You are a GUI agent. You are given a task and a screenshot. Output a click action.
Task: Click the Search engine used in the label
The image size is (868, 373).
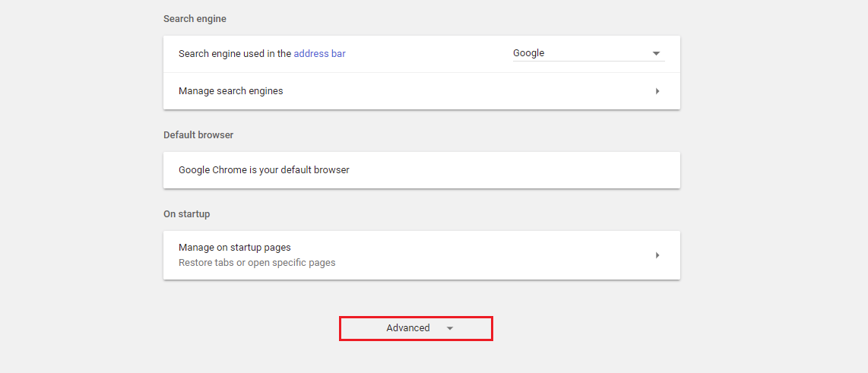tap(235, 54)
